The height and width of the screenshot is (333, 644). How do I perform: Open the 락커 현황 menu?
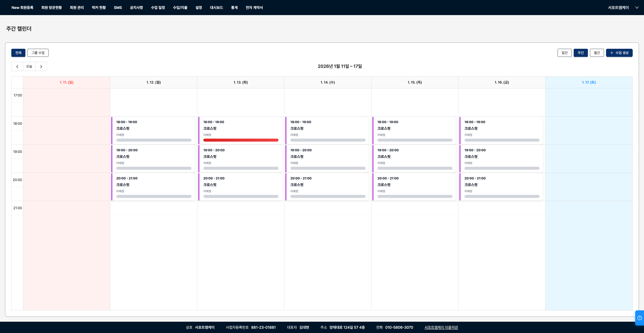click(x=99, y=8)
